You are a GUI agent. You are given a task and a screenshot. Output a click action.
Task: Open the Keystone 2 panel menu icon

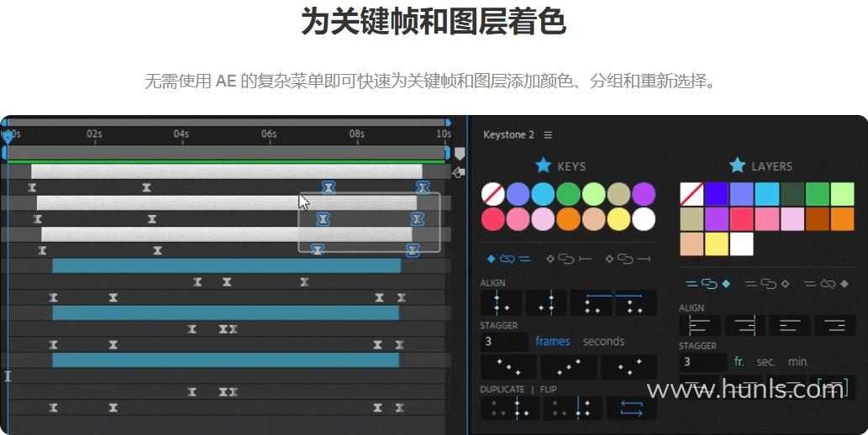coord(548,135)
